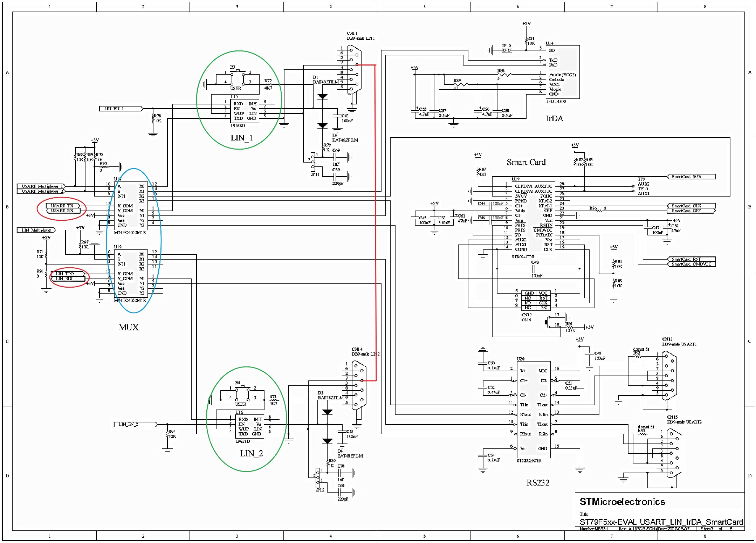Click the LIN_EN_1 net label
The width and height of the screenshot is (756, 543).
coord(121,109)
